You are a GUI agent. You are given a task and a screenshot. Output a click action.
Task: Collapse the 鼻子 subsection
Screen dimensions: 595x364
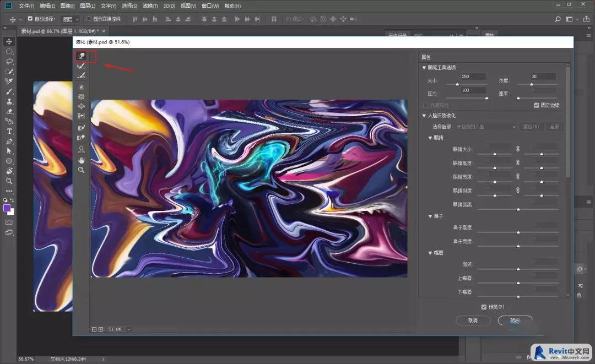pyautogui.click(x=430, y=216)
